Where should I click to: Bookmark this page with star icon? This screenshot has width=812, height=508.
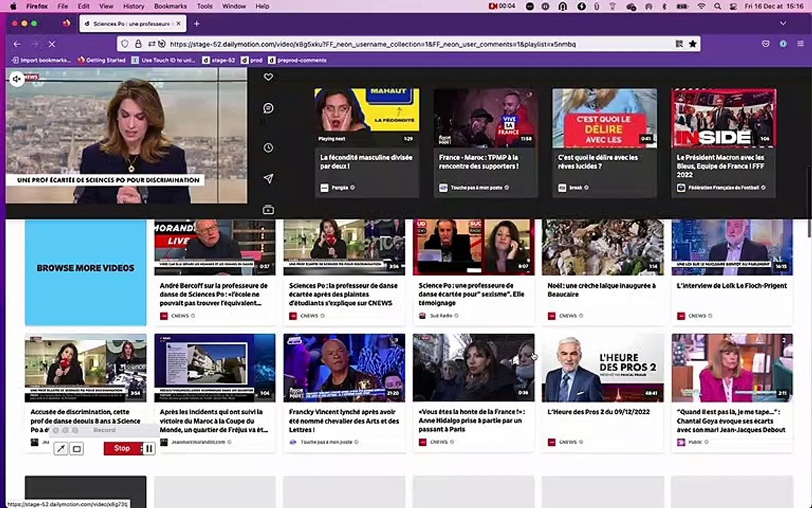692,44
